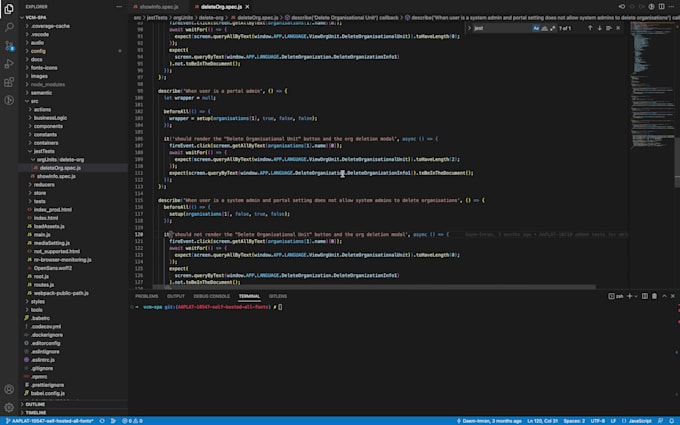The height and width of the screenshot is (425, 680).
Task: Toggle Match Whole Word in the find widget
Action: pos(544,28)
